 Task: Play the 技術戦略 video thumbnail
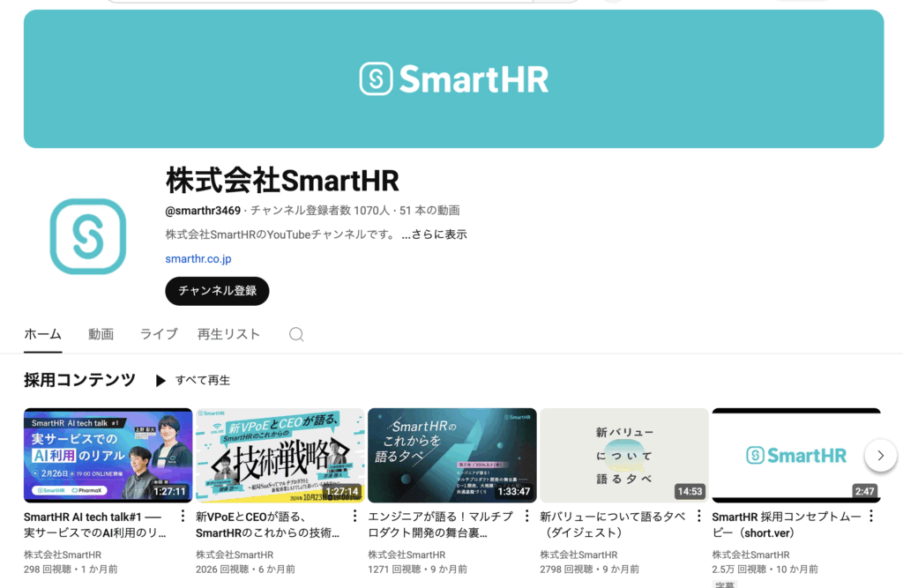pyautogui.click(x=280, y=456)
